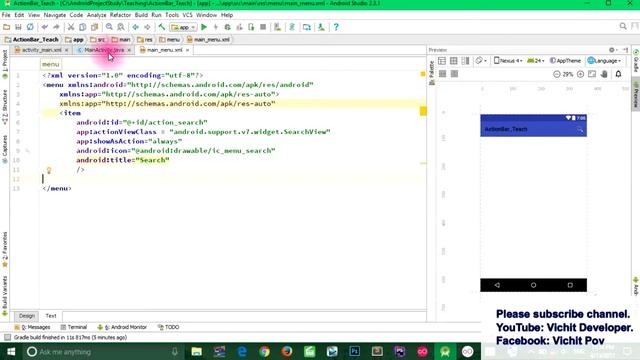Viewport: 640px width, 360px height.
Task: Click the Undo arrow icon
Action: (x=44, y=27)
